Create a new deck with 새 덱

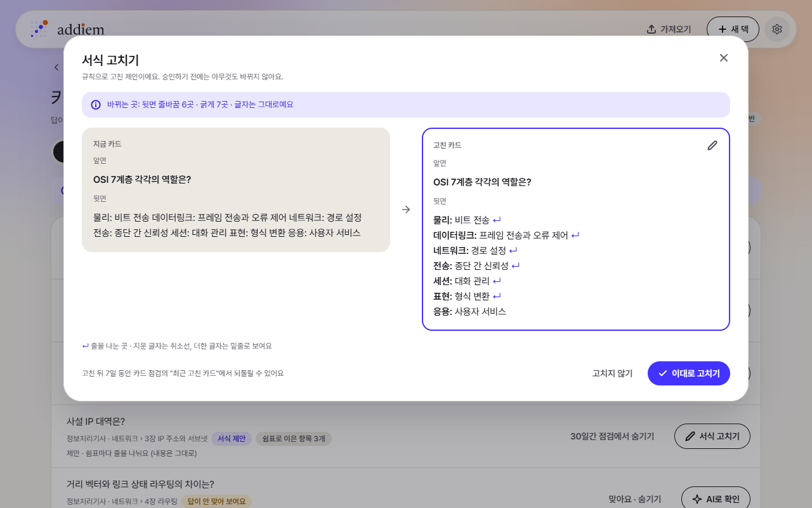point(733,29)
